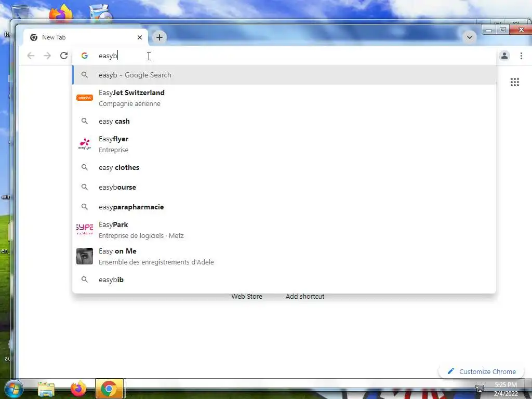Click search icon beside 'easyb - Google Search'

[x=85, y=75]
